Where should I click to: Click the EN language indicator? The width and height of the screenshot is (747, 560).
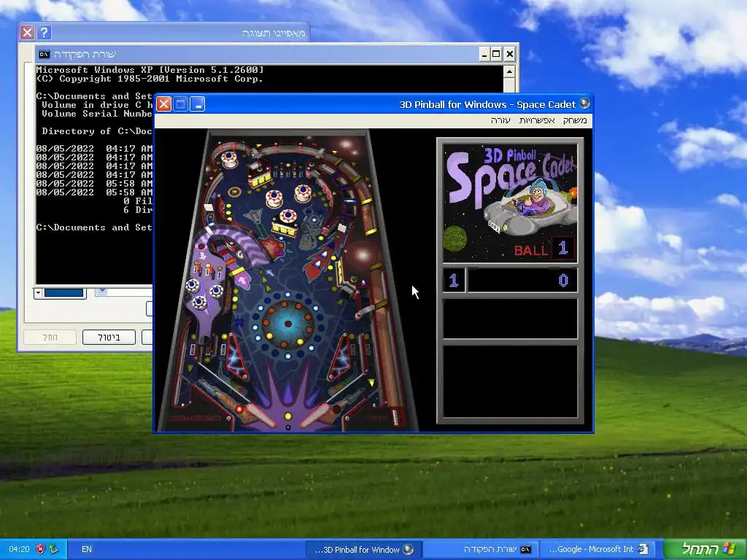click(x=87, y=549)
